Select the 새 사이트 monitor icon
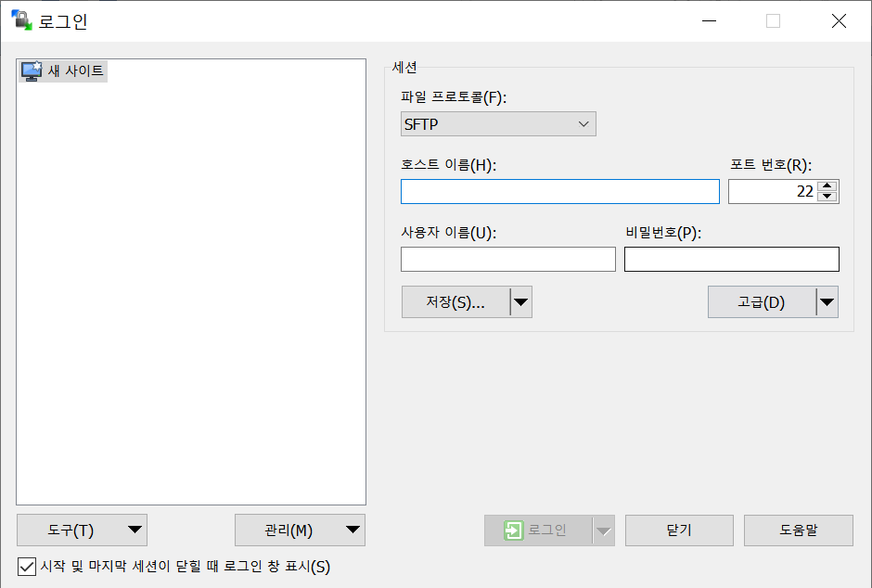This screenshot has height=588, width=872. pyautogui.click(x=32, y=71)
